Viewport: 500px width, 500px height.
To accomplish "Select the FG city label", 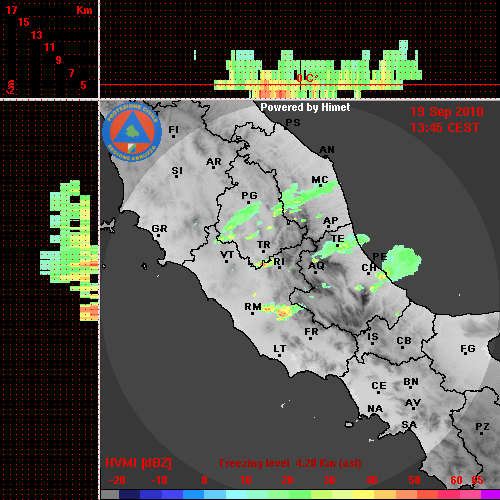I will tap(468, 349).
